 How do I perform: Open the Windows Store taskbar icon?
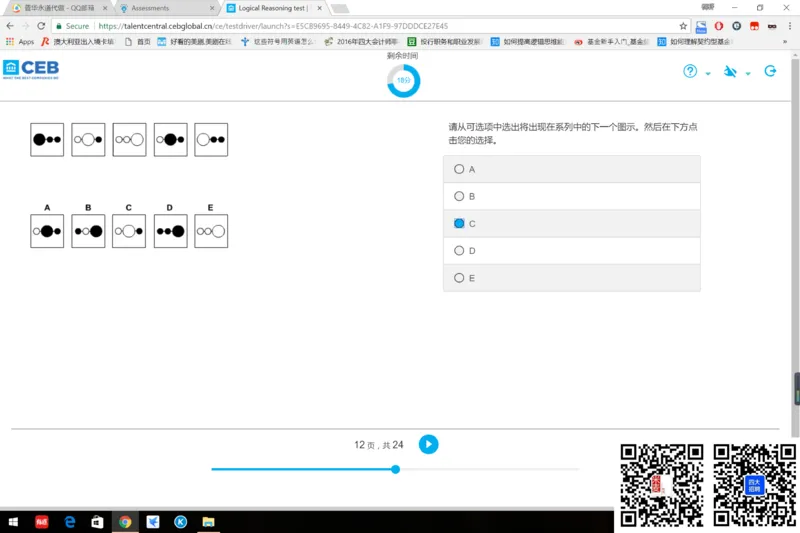(97, 522)
